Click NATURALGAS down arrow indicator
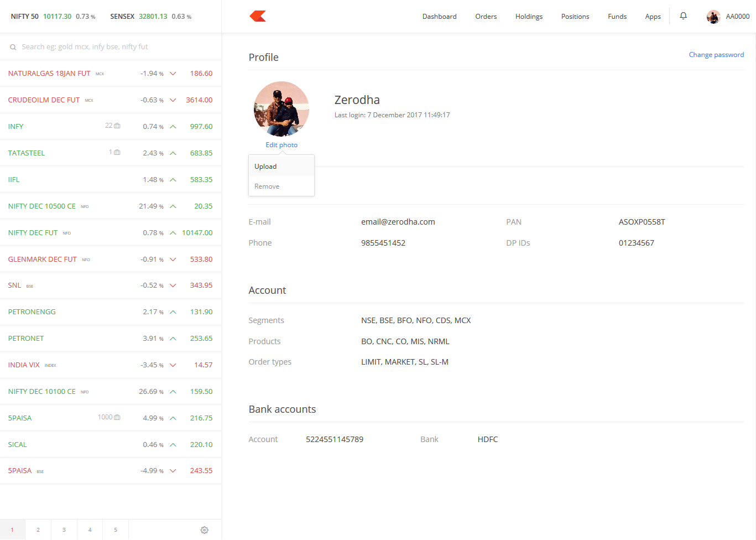756x540 pixels. coord(173,74)
